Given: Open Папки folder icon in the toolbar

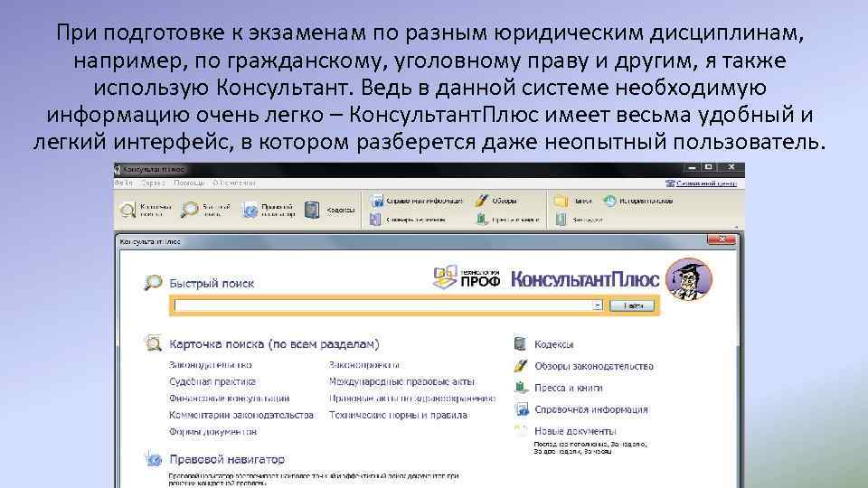Looking at the screenshot, I should point(561,201).
